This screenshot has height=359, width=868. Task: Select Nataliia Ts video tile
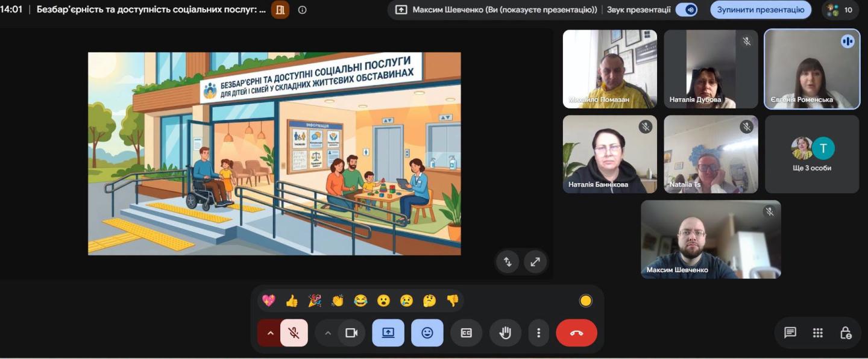pyautogui.click(x=711, y=154)
